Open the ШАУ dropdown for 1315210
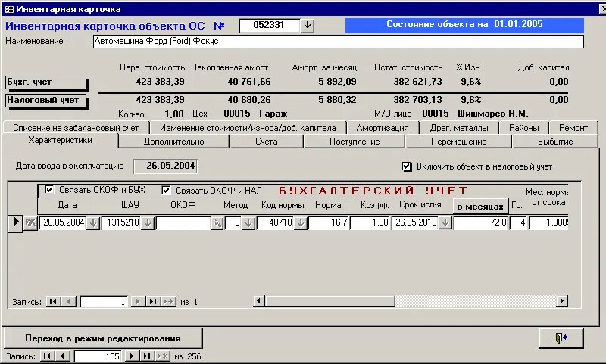The height and width of the screenshot is (364, 606). pyautogui.click(x=147, y=222)
